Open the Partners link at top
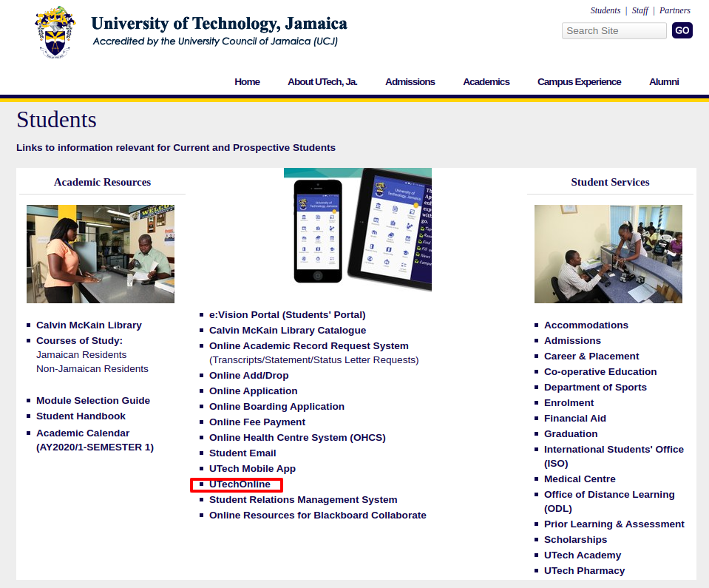The image size is (709, 588). [x=675, y=10]
